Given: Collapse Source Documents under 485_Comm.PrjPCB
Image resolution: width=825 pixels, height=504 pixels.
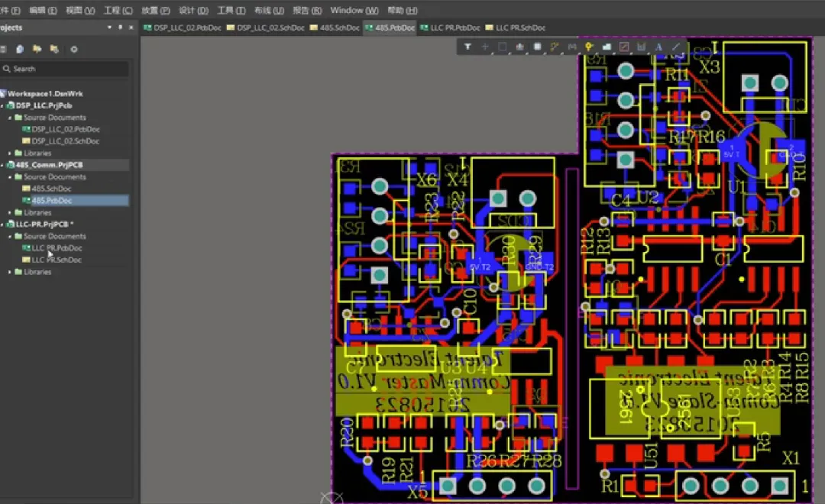Looking at the screenshot, I should (x=10, y=176).
